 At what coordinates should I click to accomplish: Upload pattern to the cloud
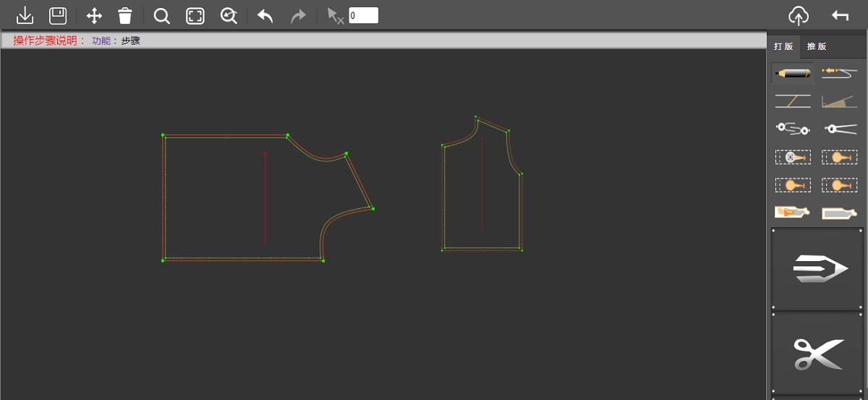coord(798,15)
